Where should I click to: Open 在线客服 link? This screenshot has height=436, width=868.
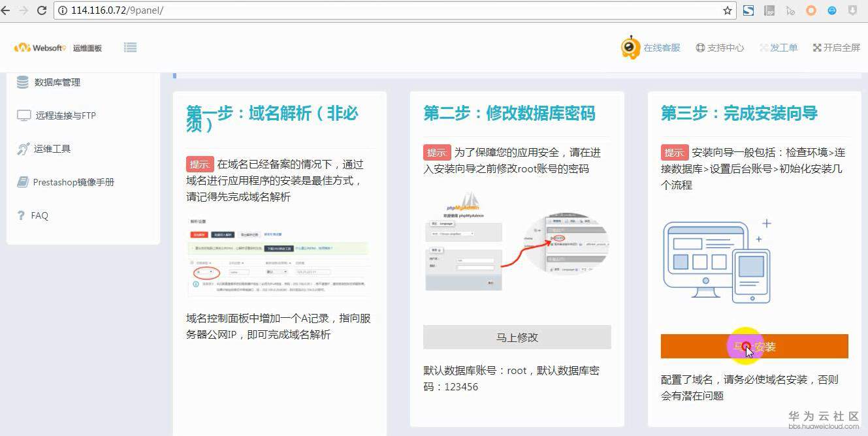tap(662, 48)
